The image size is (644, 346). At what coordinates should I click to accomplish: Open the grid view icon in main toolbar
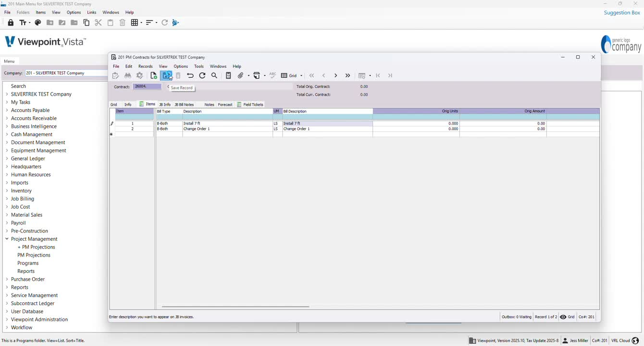coord(136,23)
